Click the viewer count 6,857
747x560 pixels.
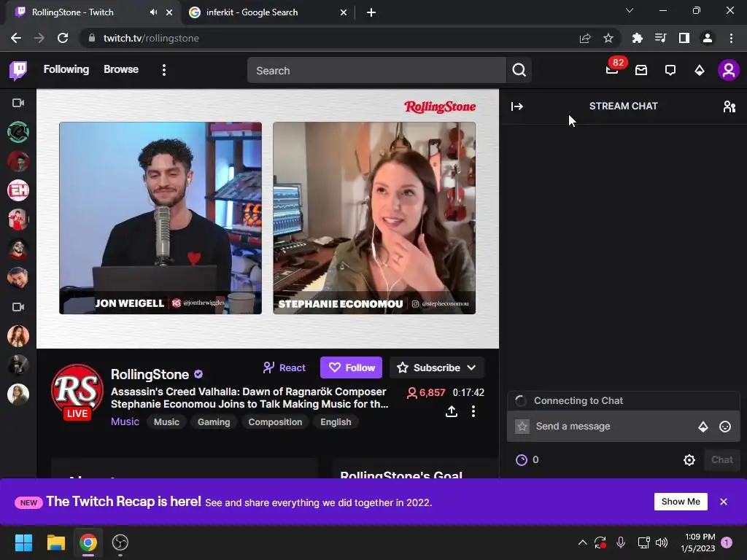426,393
